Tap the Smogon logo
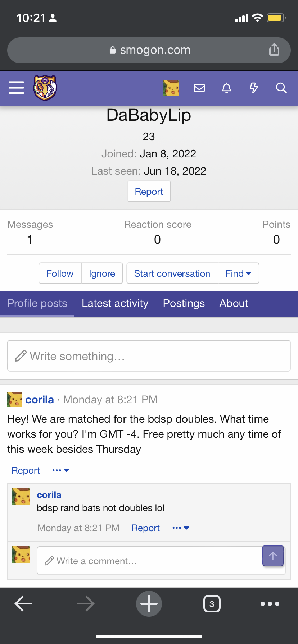 tap(45, 88)
